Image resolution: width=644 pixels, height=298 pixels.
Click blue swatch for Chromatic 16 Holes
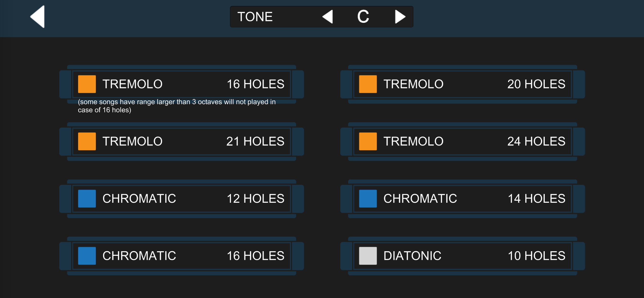pyautogui.click(x=87, y=256)
